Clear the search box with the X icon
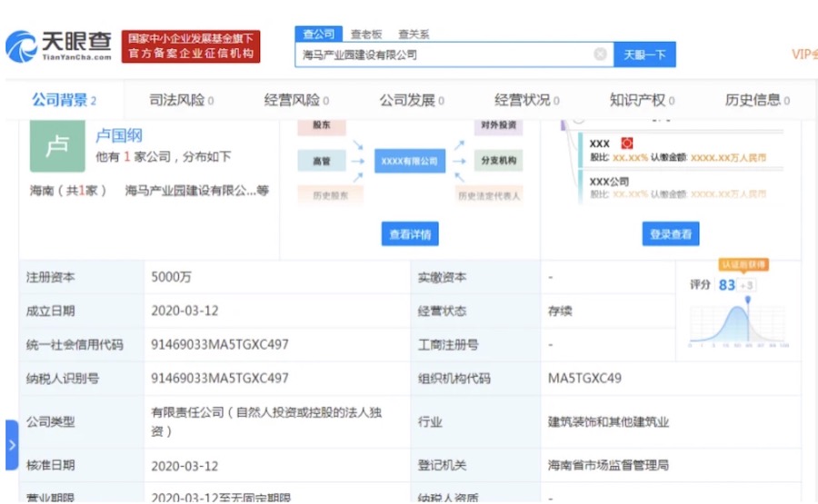Image resolution: width=818 pixels, height=504 pixels. point(600,54)
